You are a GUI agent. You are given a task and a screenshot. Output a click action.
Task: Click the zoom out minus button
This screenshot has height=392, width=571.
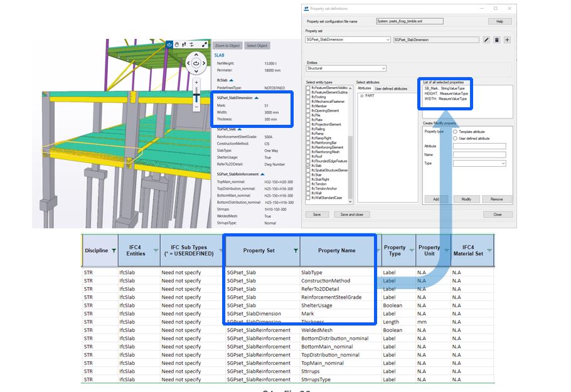[196, 107]
